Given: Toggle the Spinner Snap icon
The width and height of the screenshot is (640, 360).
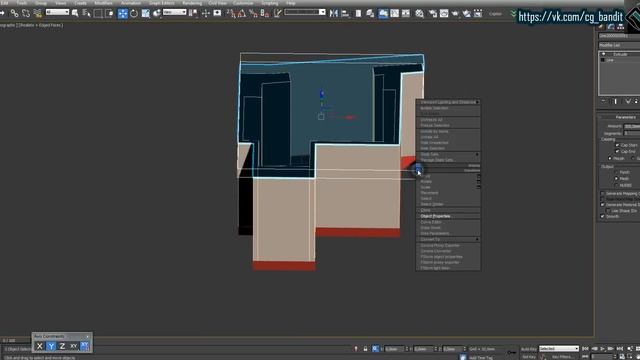Looking at the screenshot, I should (x=264, y=13).
